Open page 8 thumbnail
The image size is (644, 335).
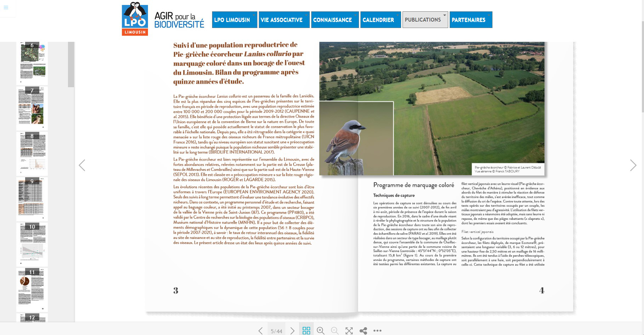(x=32, y=153)
